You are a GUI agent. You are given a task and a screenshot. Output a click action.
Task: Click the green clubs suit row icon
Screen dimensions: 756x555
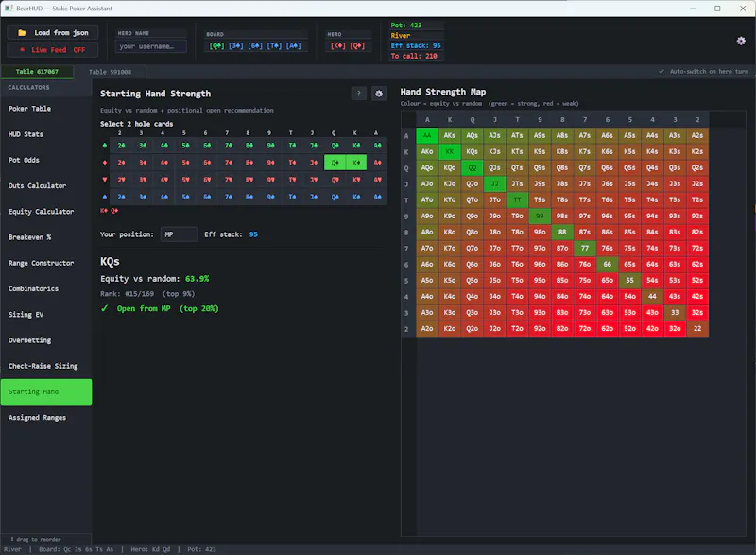pyautogui.click(x=105, y=146)
